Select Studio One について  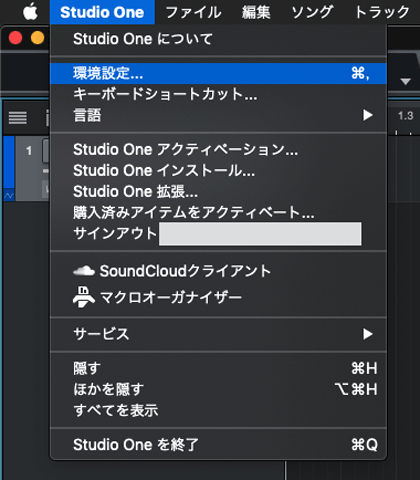point(218,39)
